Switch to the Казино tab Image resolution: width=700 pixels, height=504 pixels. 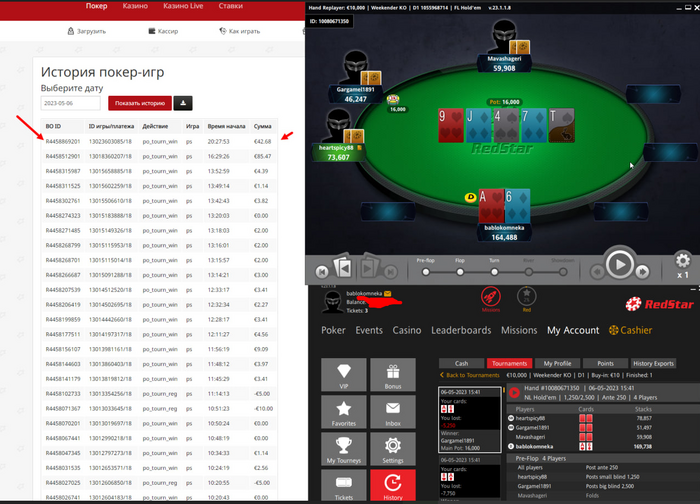pyautogui.click(x=135, y=6)
